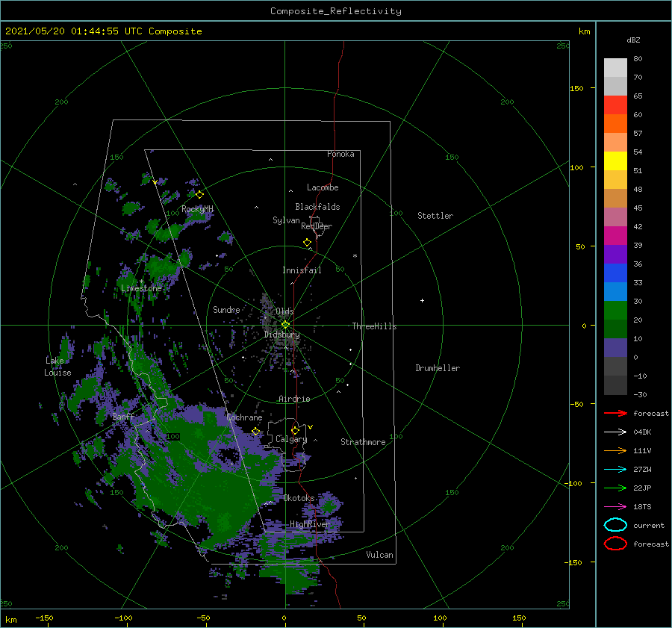The width and height of the screenshot is (672, 628).
Task: Click the ThreeHills city label
Action: tap(374, 326)
